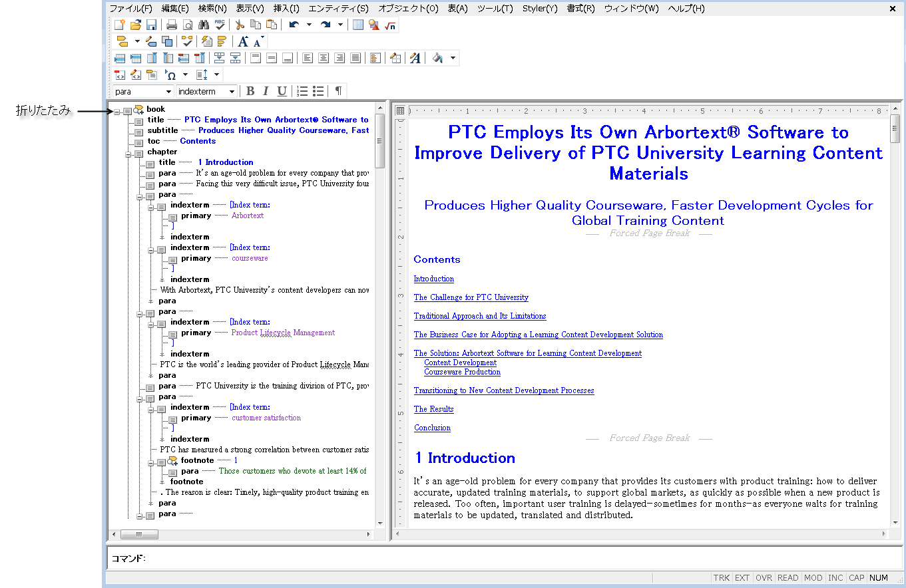
Task: Open the indexterm element dropdown
Action: (232, 92)
